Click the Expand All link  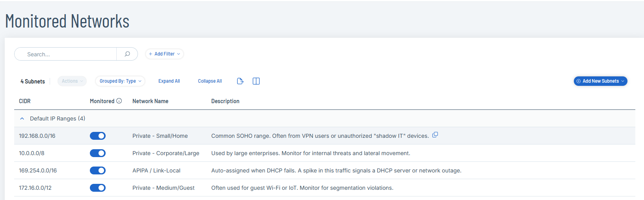point(169,81)
